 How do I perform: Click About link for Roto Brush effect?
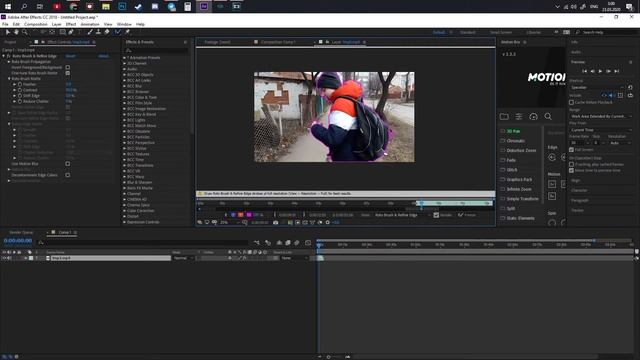click(104, 56)
